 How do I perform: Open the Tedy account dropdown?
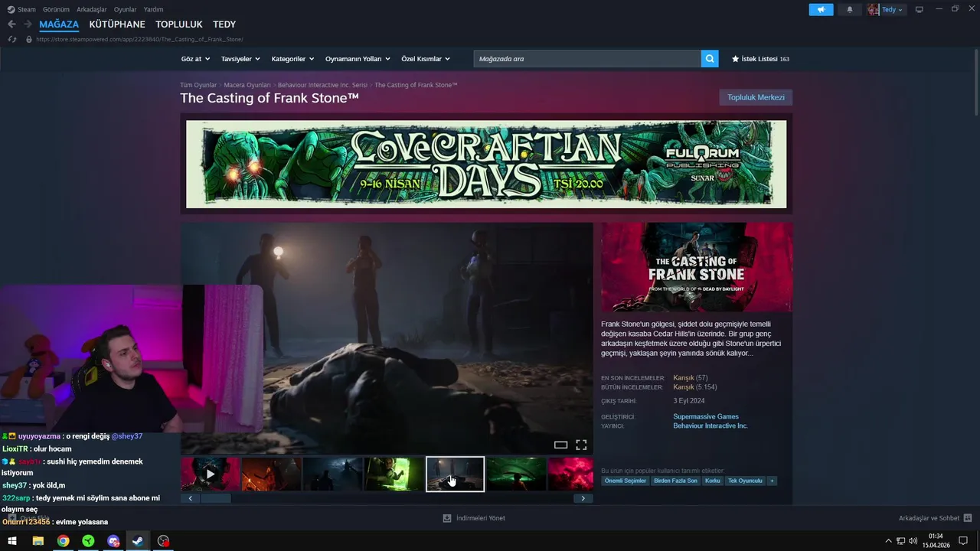[892, 9]
